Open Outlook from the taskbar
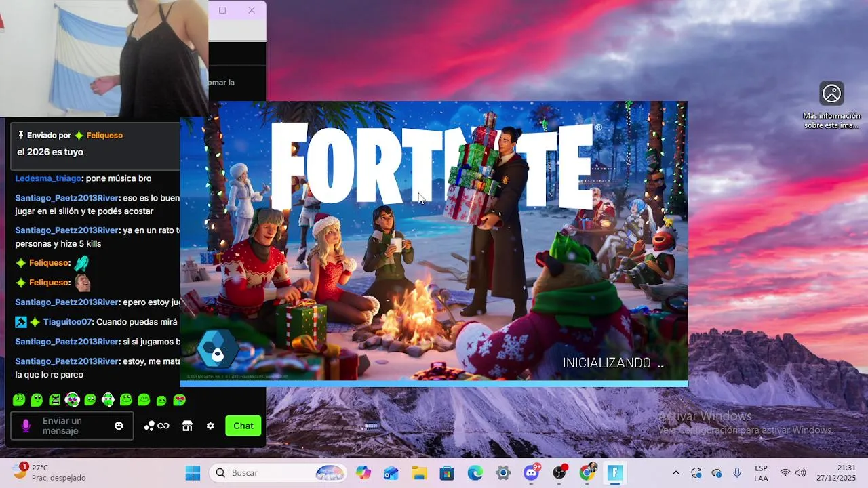The width and height of the screenshot is (868, 488). (391, 472)
